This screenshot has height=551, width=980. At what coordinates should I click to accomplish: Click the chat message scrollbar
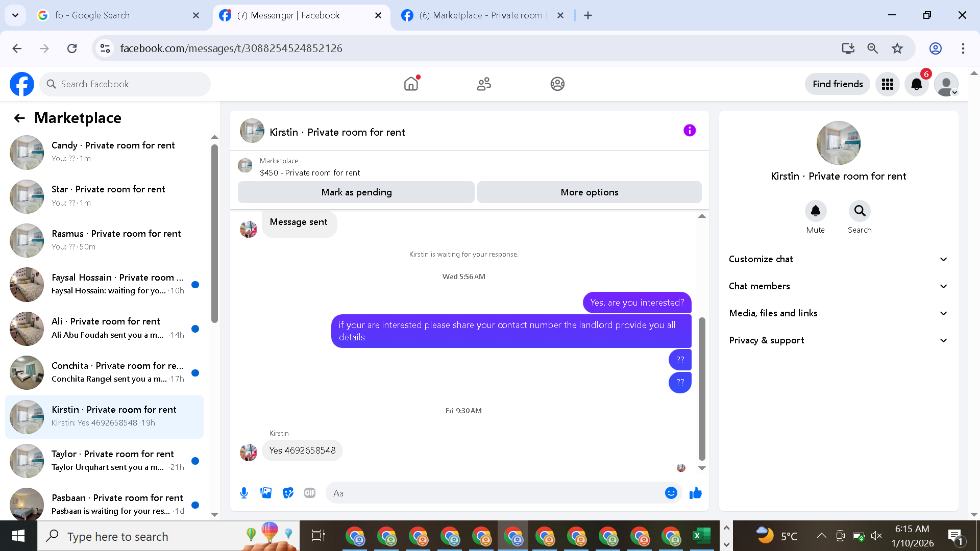click(x=702, y=388)
